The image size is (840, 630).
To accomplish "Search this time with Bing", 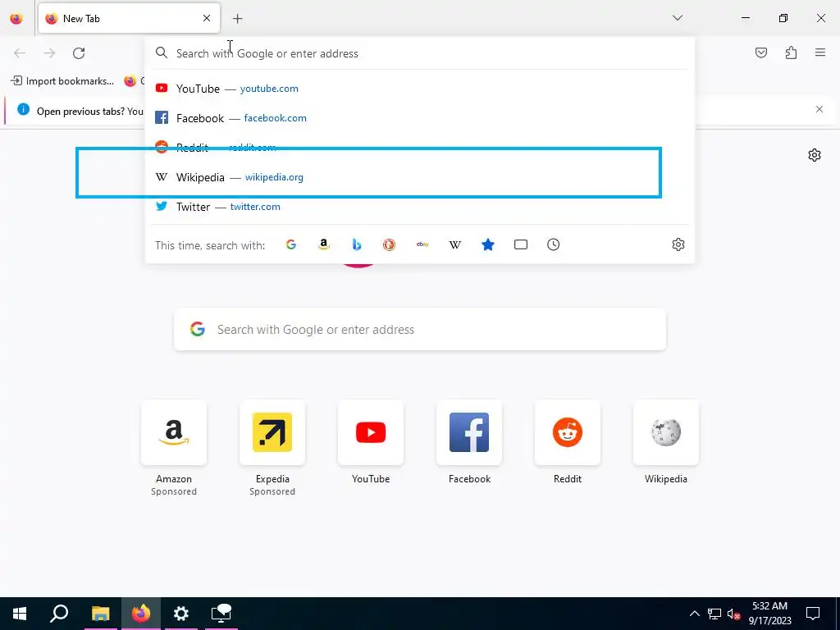I will click(357, 244).
